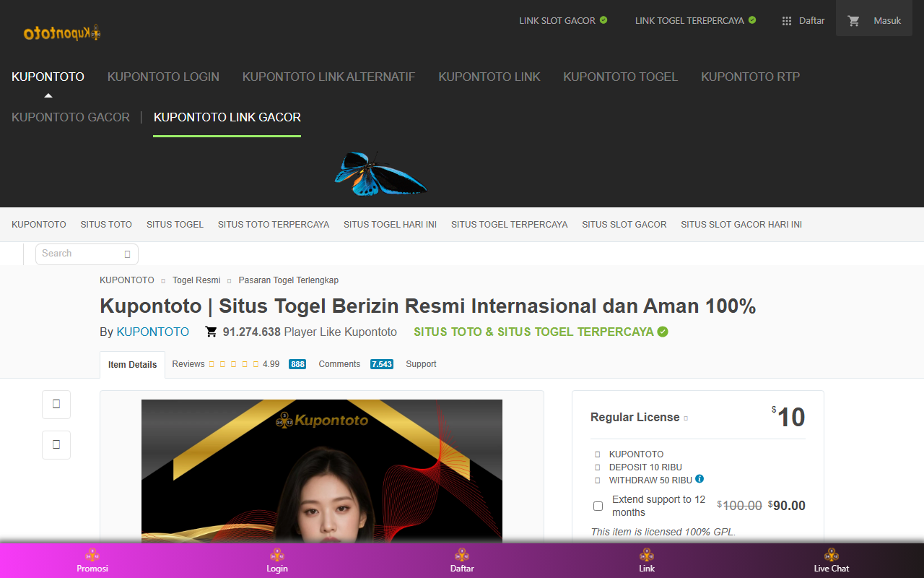Image resolution: width=924 pixels, height=578 pixels.
Task: Expand the Regular License dropdown arrow
Action: (x=686, y=418)
